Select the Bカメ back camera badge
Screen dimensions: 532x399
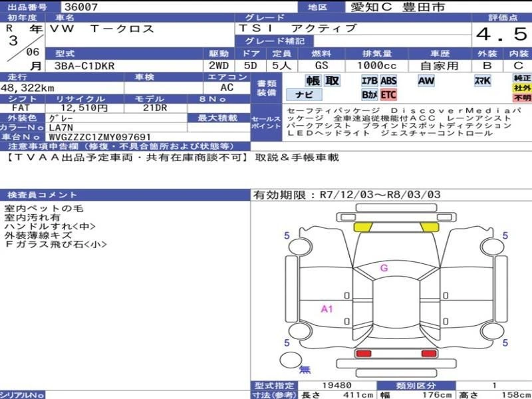(x=369, y=95)
